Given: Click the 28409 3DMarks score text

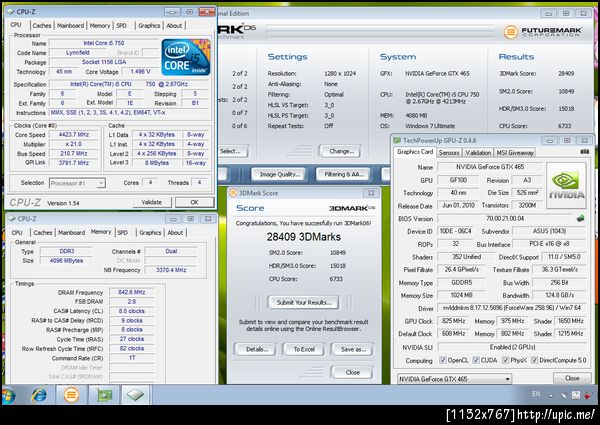Looking at the screenshot, I should pyautogui.click(x=303, y=237).
